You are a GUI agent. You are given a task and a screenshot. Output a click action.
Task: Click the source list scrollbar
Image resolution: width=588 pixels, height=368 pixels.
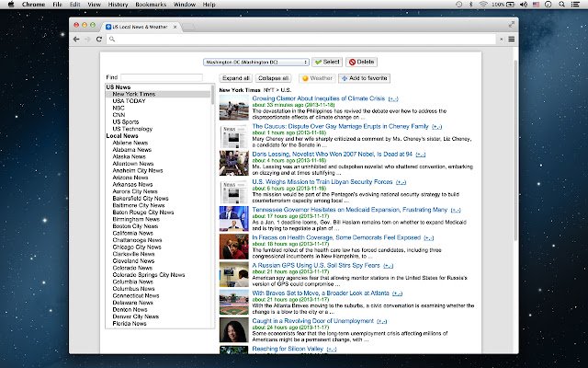tap(212, 95)
